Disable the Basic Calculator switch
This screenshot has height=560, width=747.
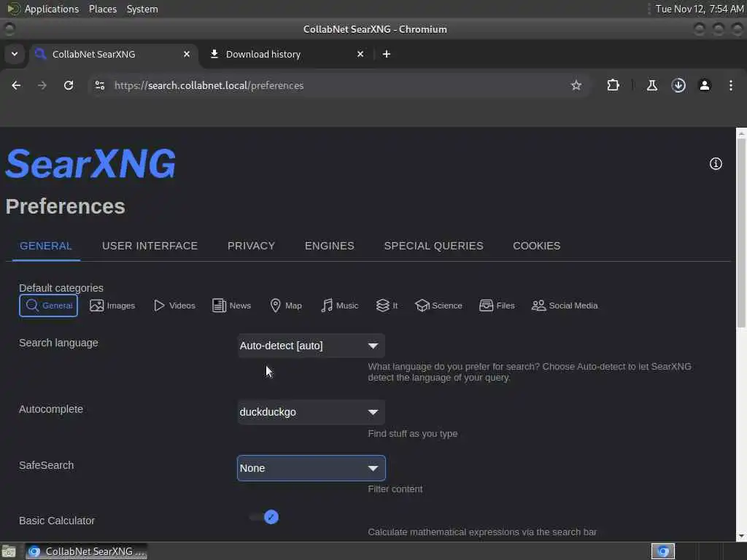(x=264, y=517)
